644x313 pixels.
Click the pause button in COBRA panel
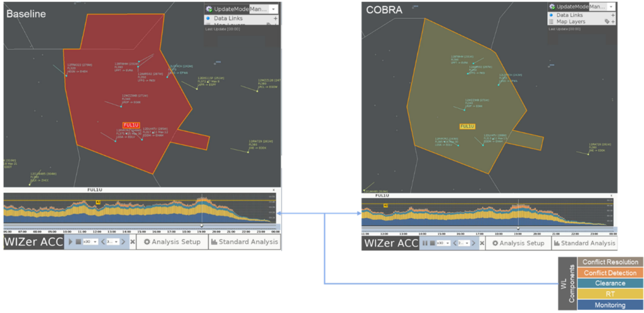425,243
